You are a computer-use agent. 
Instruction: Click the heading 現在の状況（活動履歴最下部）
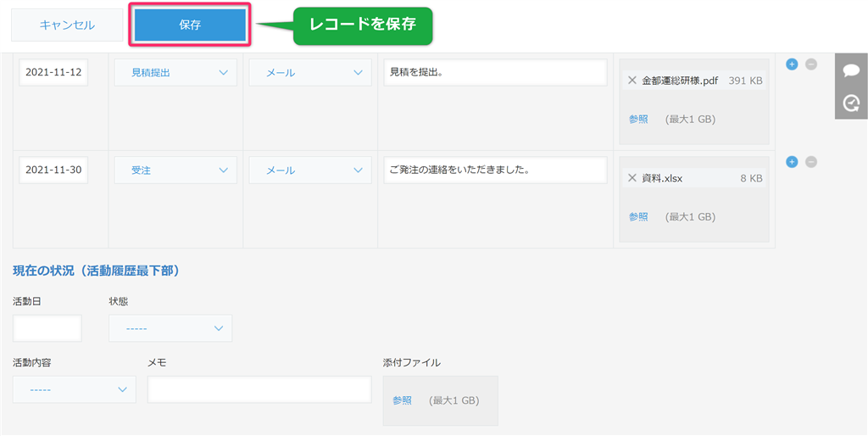(95, 271)
